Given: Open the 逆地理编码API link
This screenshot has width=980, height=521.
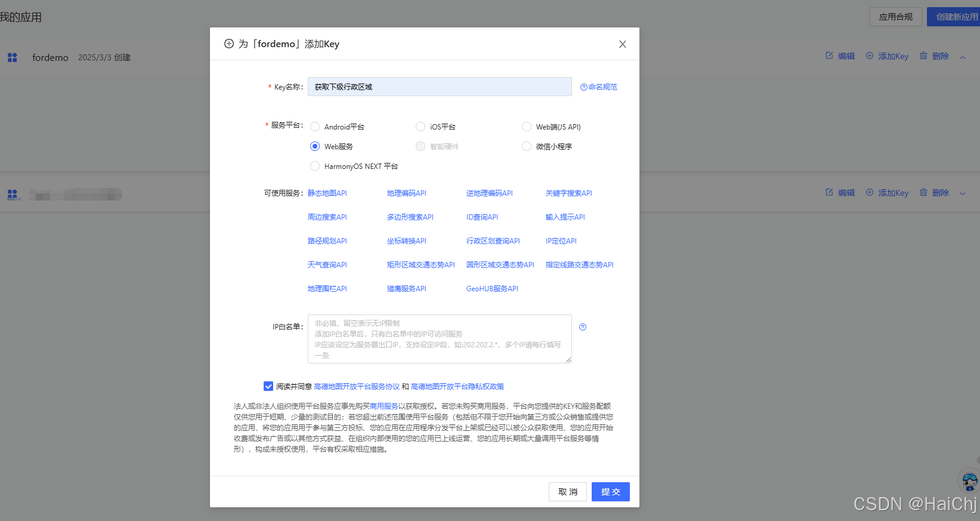Looking at the screenshot, I should tap(490, 193).
